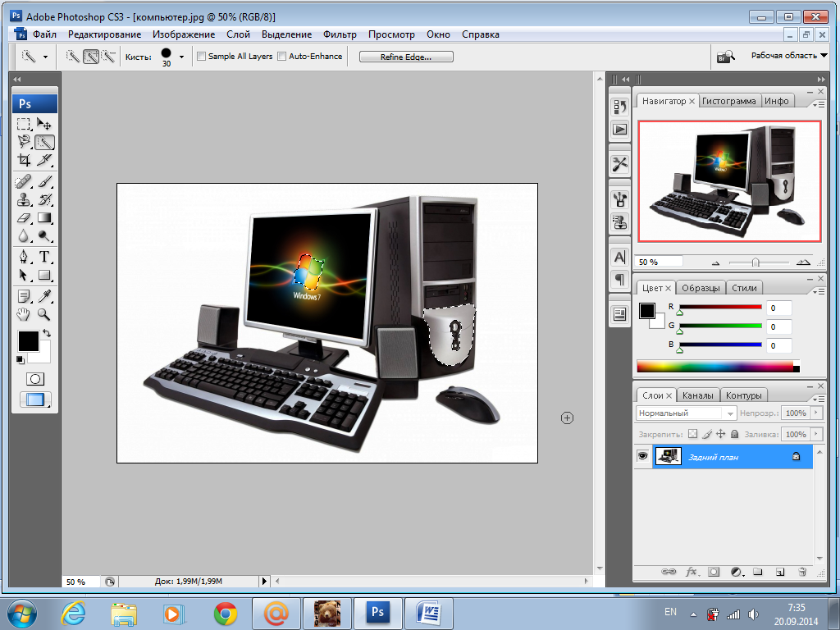Open the brush picker dropdown
The image size is (840, 630).
pos(181,57)
